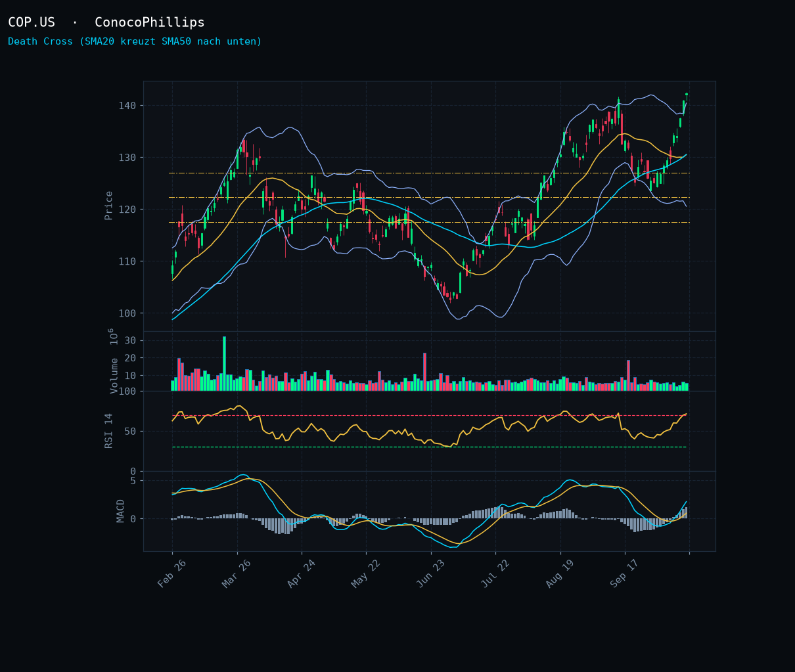Click the Price axis label
Screen dimensions: 795x672
[109, 206]
